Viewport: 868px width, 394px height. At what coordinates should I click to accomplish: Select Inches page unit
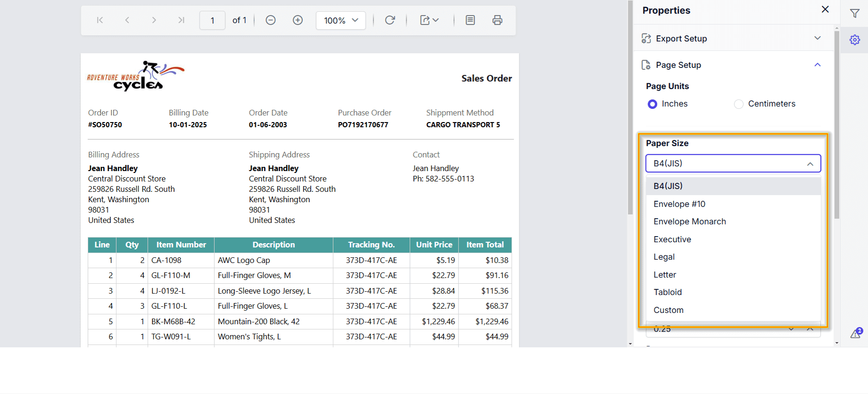[x=652, y=104]
